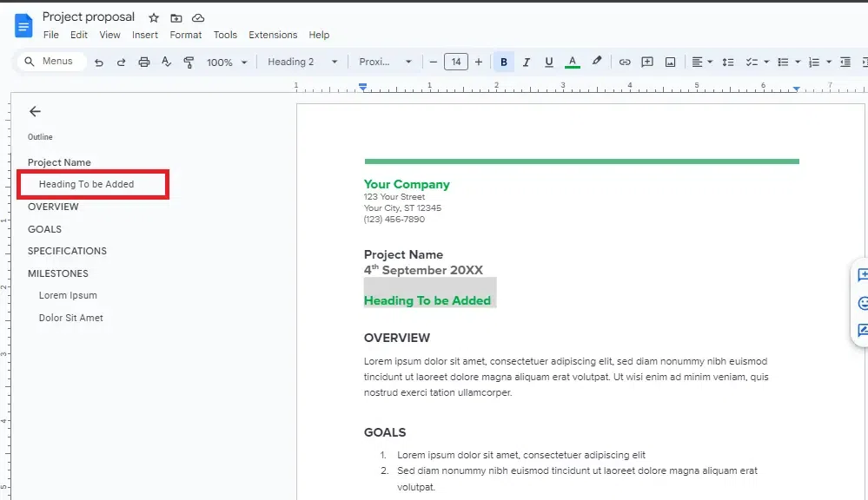Redo the last action

[122, 62]
